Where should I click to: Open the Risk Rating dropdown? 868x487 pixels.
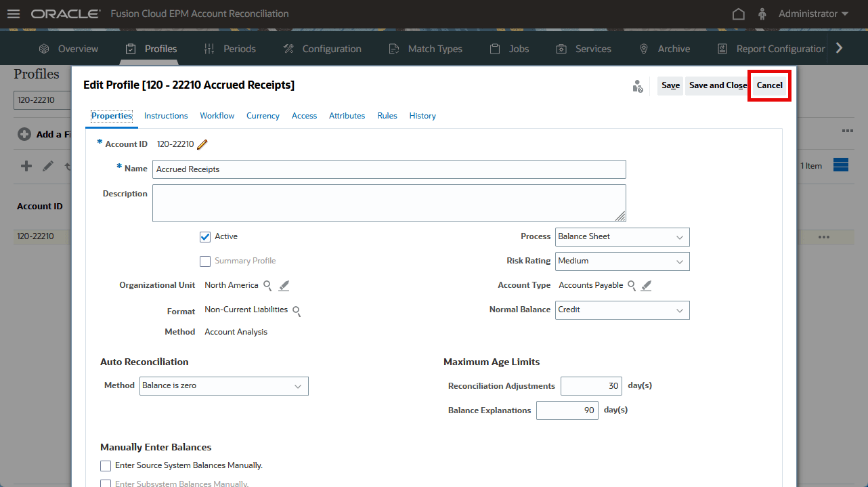622,261
